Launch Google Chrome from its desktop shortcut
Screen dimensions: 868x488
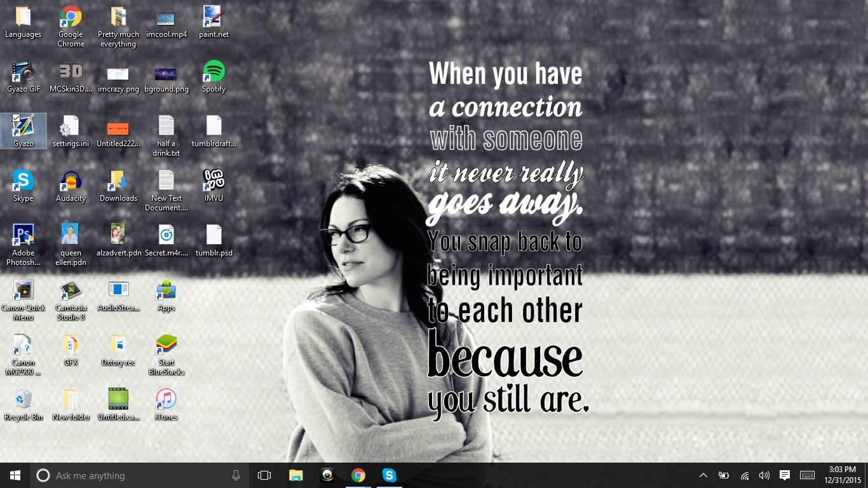(x=71, y=27)
